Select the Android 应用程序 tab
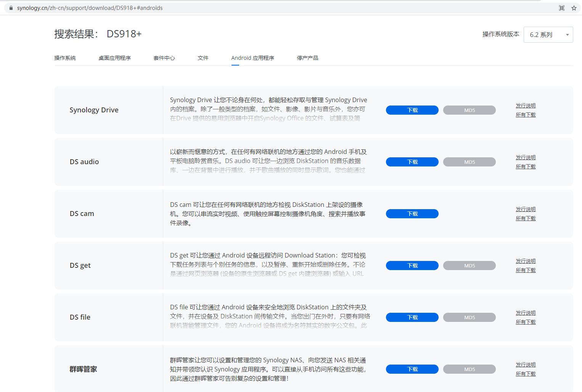Viewport: 582px width, 392px height. 252,58
